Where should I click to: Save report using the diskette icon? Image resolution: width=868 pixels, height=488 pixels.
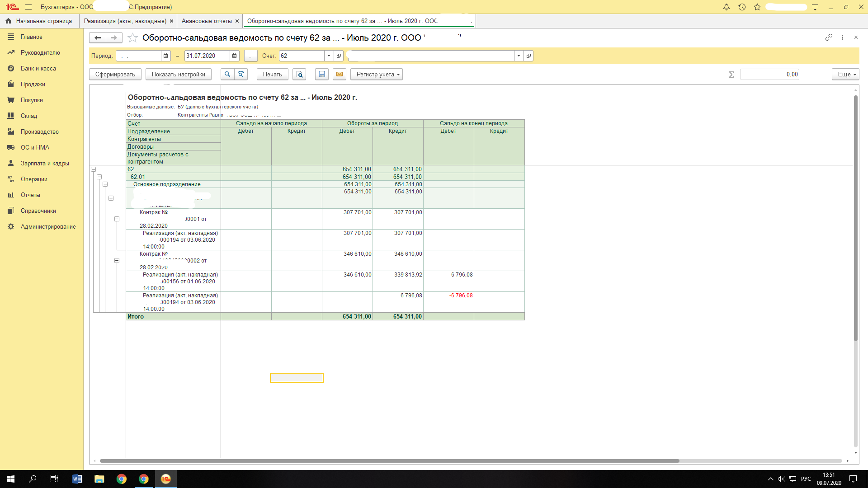tap(322, 74)
